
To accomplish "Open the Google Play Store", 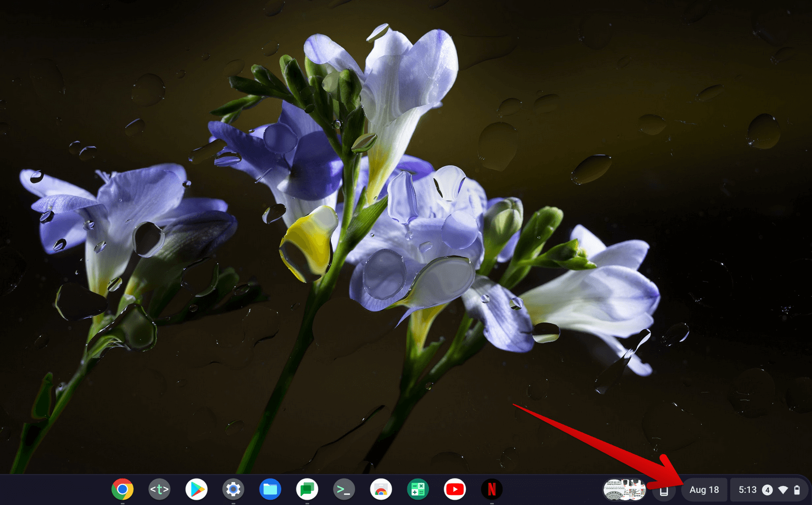I will (x=196, y=490).
